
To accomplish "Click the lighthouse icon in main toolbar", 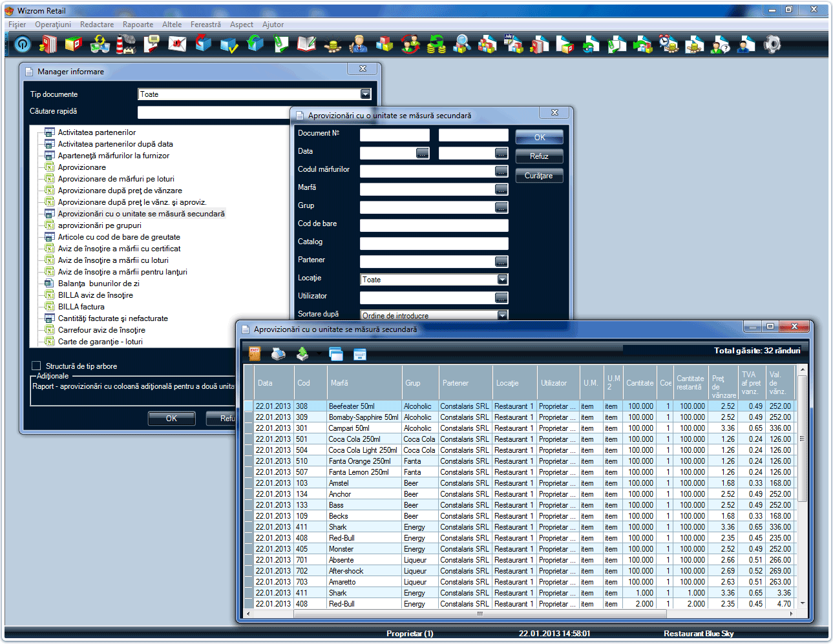I will coord(125,44).
